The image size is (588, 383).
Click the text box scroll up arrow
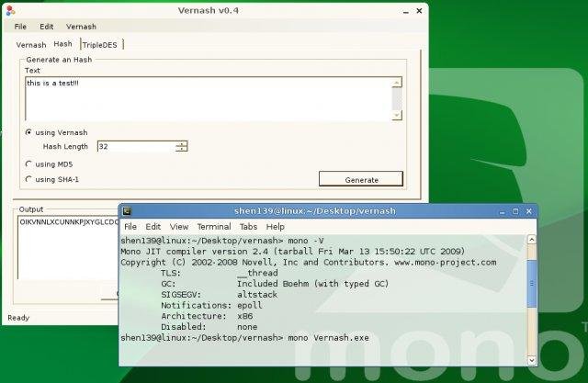(397, 83)
